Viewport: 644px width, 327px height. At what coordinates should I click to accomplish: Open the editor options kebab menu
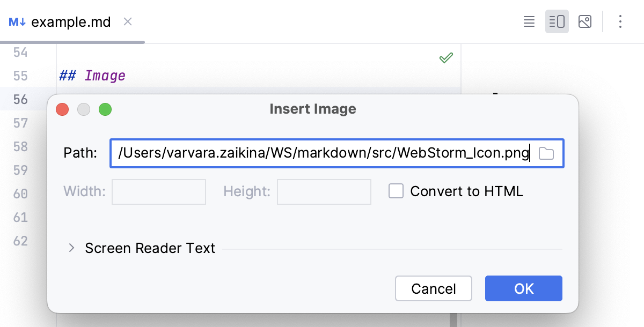(x=620, y=21)
